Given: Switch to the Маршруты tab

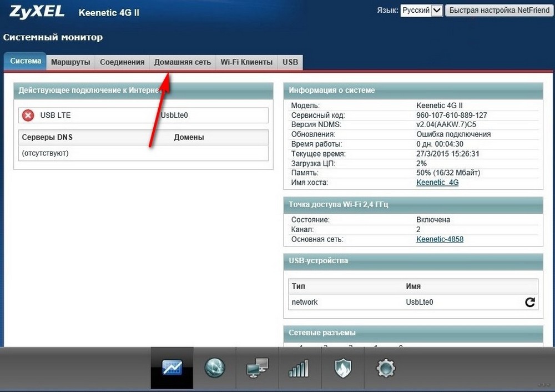Looking at the screenshot, I should click(x=70, y=62).
